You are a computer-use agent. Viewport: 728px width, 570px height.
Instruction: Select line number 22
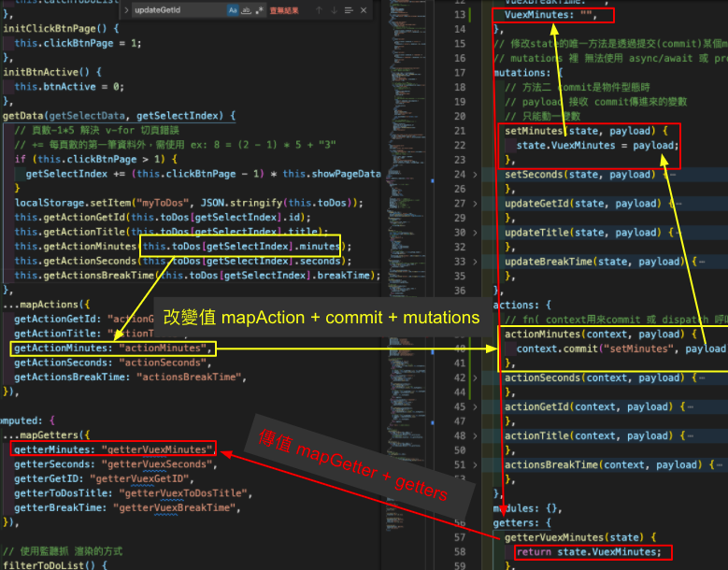click(x=460, y=145)
